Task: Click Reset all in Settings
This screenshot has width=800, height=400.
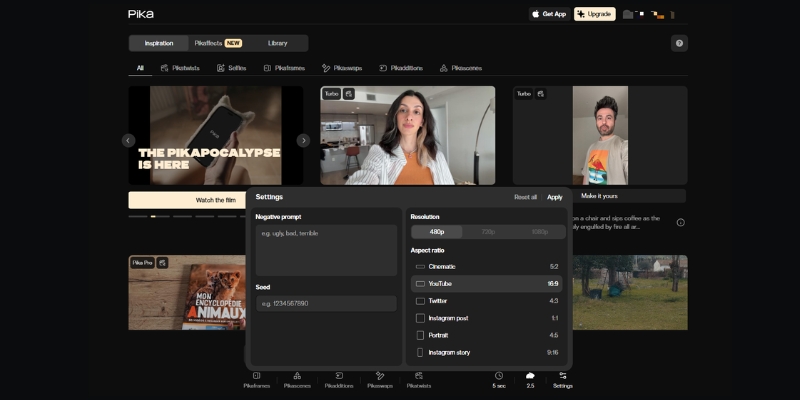Action: 526,197
